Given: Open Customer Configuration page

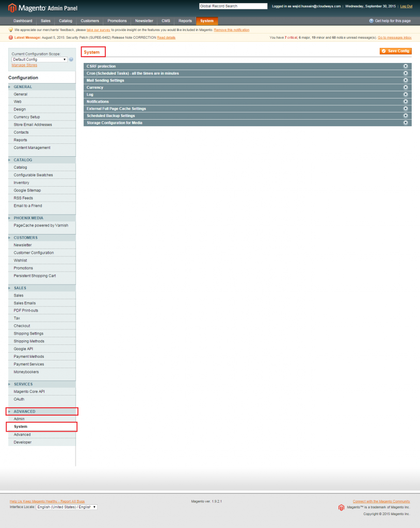Looking at the screenshot, I should point(42,253).
